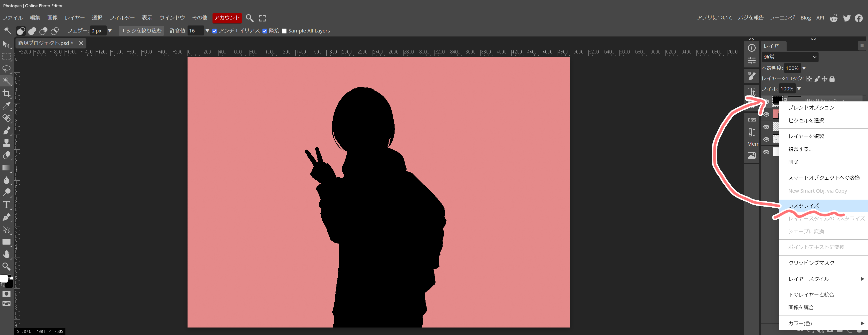Screen dimensions: 868x335
Task: Expand the フェザー value dropdown arrow
Action: coord(110,31)
